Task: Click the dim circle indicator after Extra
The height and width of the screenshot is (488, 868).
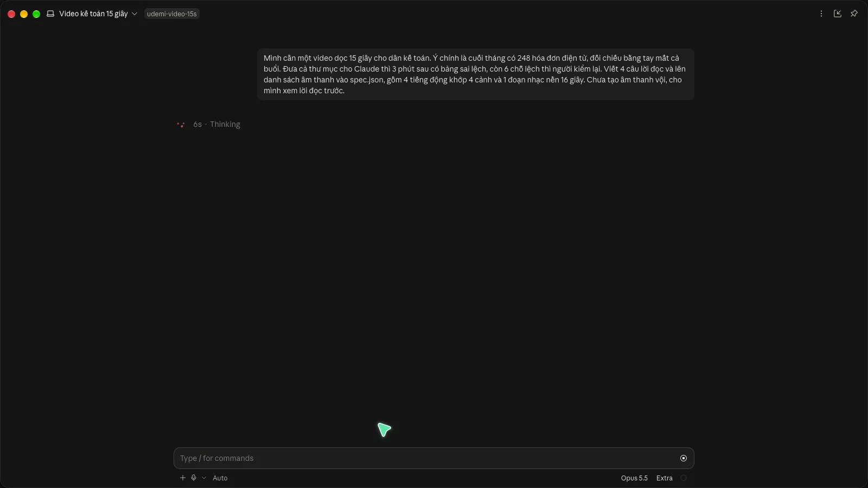Action: pyautogui.click(x=684, y=478)
